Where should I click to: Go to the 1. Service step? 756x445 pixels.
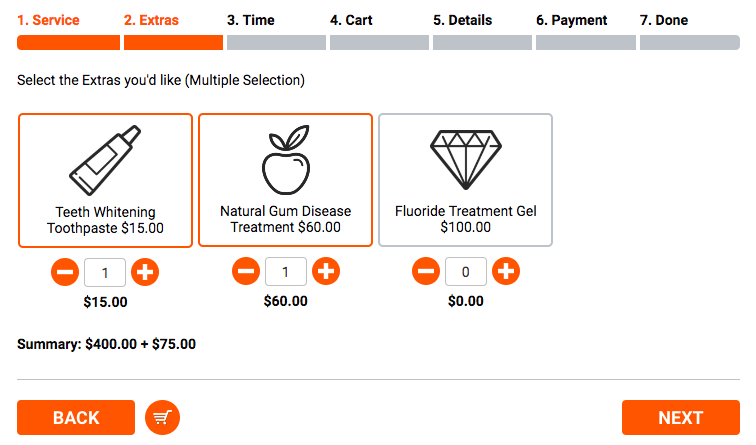coord(48,20)
